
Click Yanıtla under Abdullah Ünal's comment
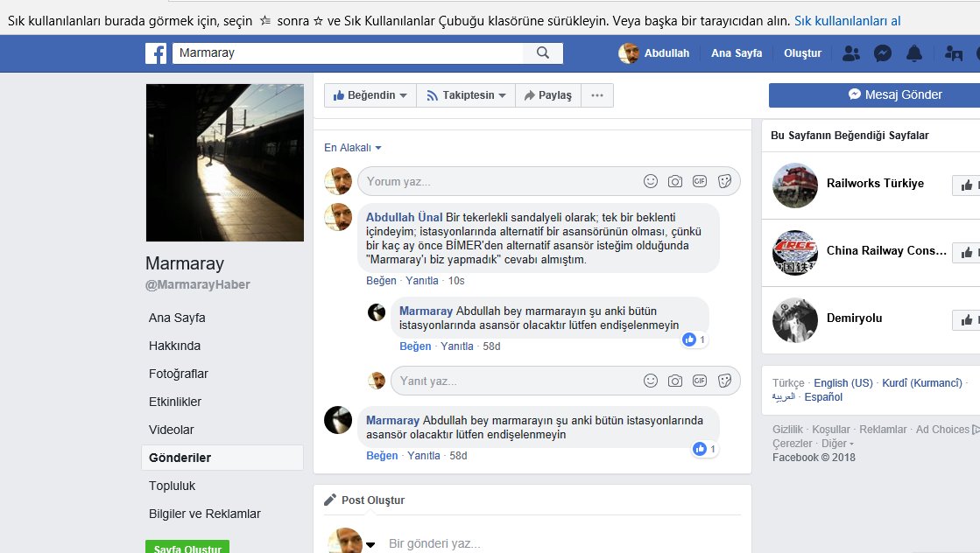tap(422, 281)
